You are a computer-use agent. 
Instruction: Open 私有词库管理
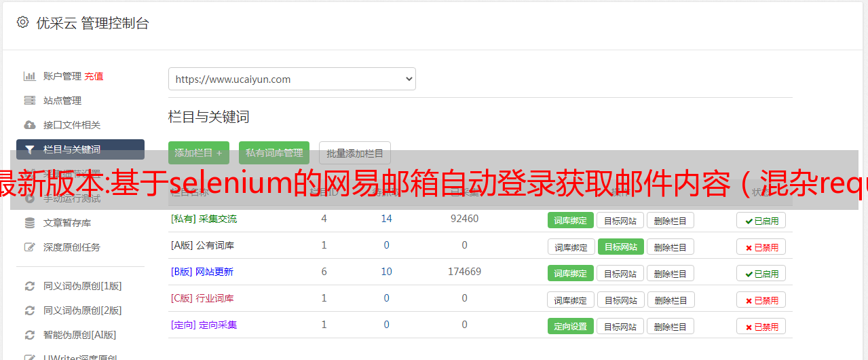[274, 153]
